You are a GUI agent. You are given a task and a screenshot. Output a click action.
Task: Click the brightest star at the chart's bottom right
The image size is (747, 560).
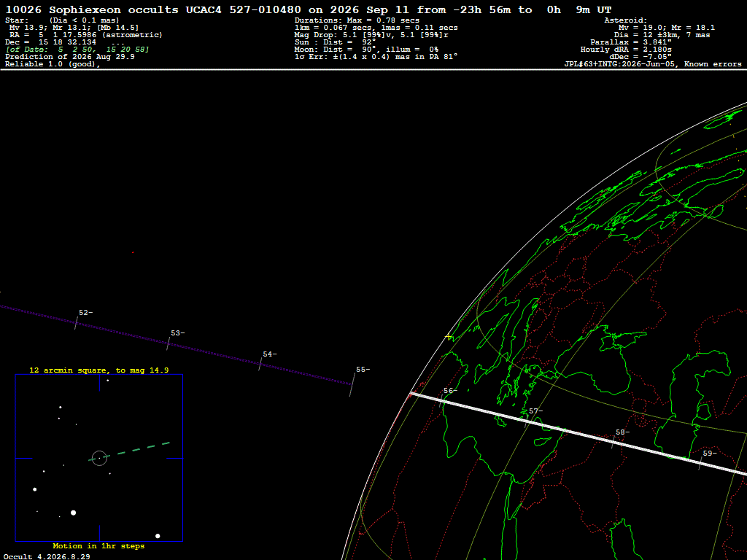[x=158, y=536]
